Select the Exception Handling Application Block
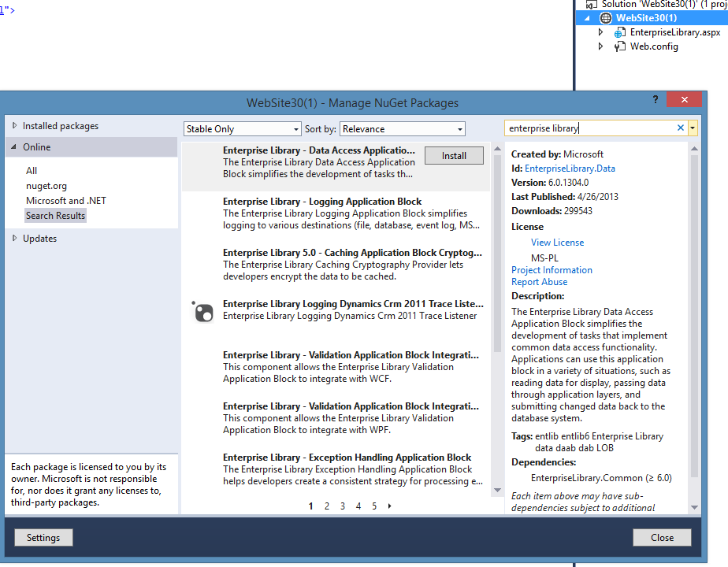The width and height of the screenshot is (728, 567). tap(336, 469)
